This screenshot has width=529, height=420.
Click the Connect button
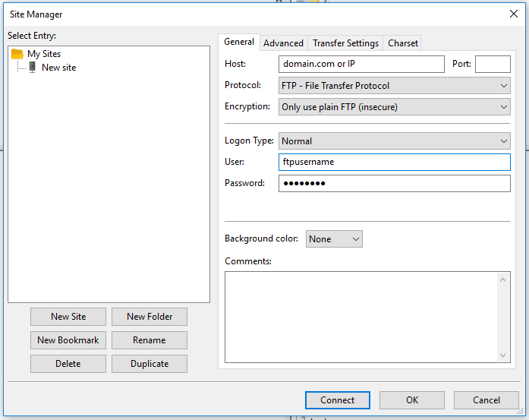[x=338, y=400]
